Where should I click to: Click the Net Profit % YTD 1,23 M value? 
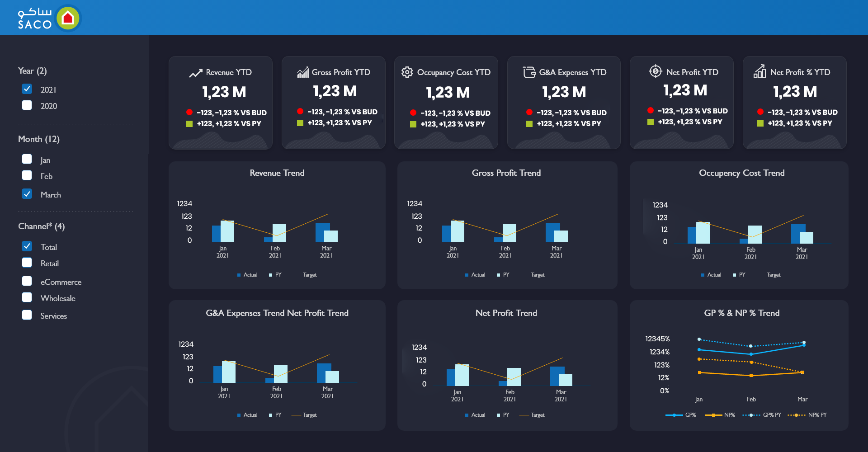tap(795, 92)
